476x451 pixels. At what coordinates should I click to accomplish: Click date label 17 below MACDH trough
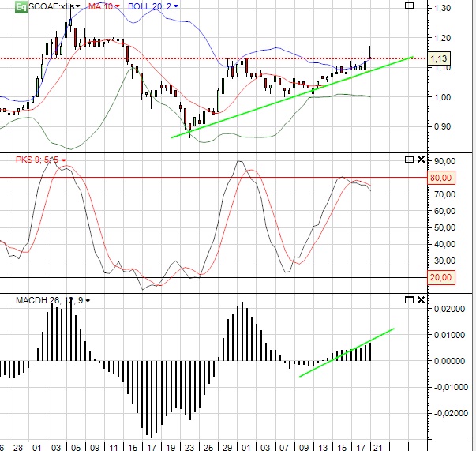tap(152, 447)
